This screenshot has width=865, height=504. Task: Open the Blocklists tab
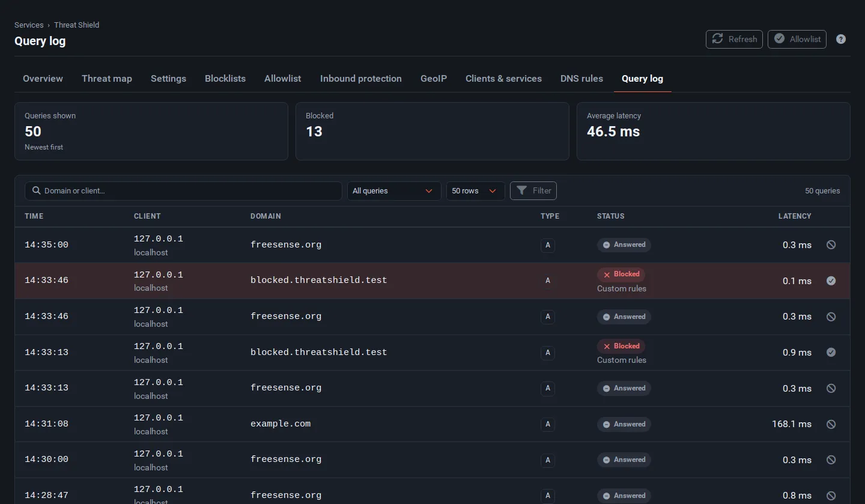pos(225,79)
